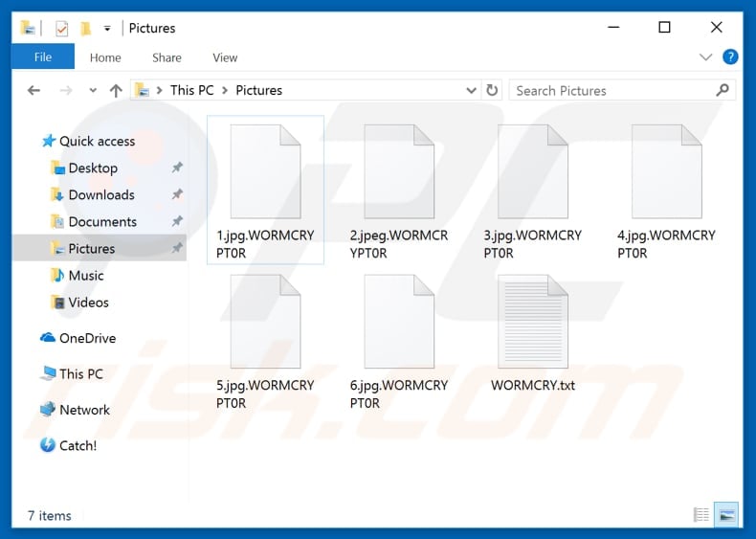Go forward with the Forward arrow

coord(66,90)
